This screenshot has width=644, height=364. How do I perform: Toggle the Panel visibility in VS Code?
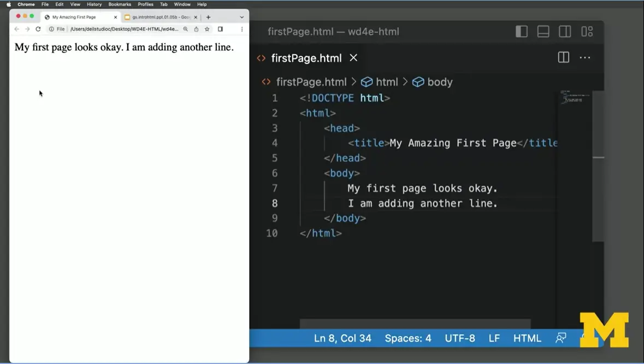tap(543, 31)
